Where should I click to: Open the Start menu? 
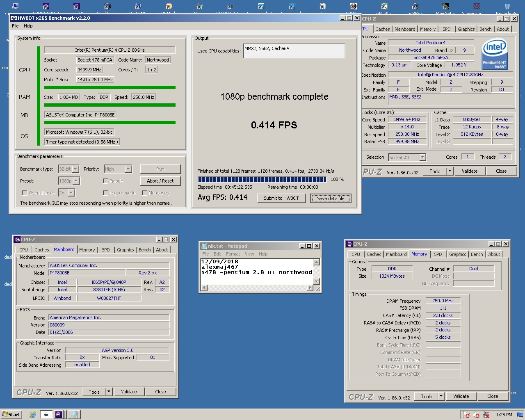pos(11,415)
